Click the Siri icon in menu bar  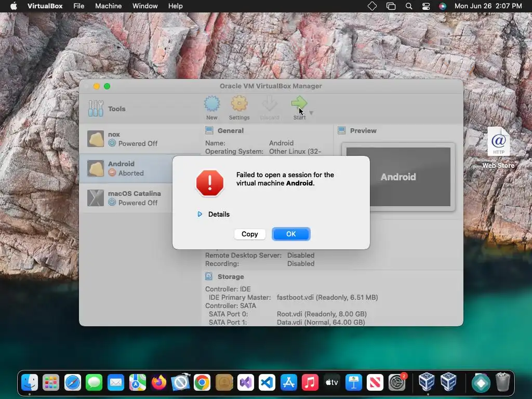(x=443, y=6)
